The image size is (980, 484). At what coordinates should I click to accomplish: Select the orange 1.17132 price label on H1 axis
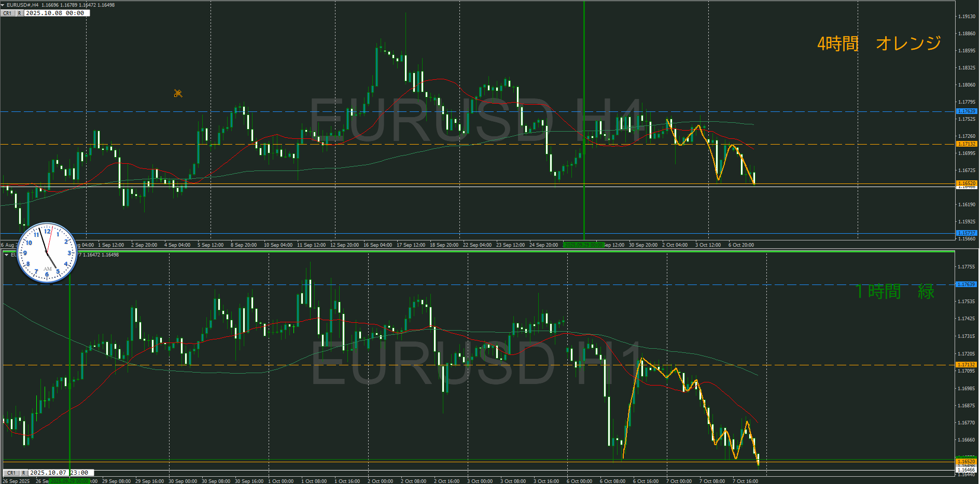click(966, 365)
